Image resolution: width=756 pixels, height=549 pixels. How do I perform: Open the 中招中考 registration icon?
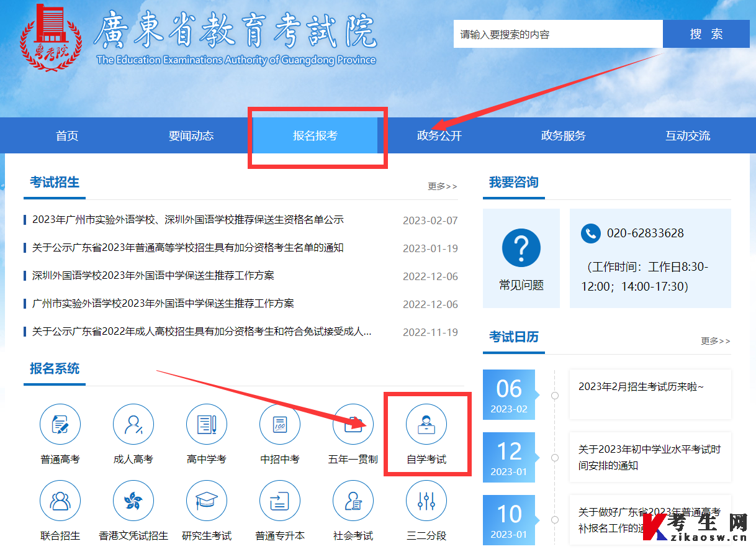pyautogui.click(x=280, y=424)
